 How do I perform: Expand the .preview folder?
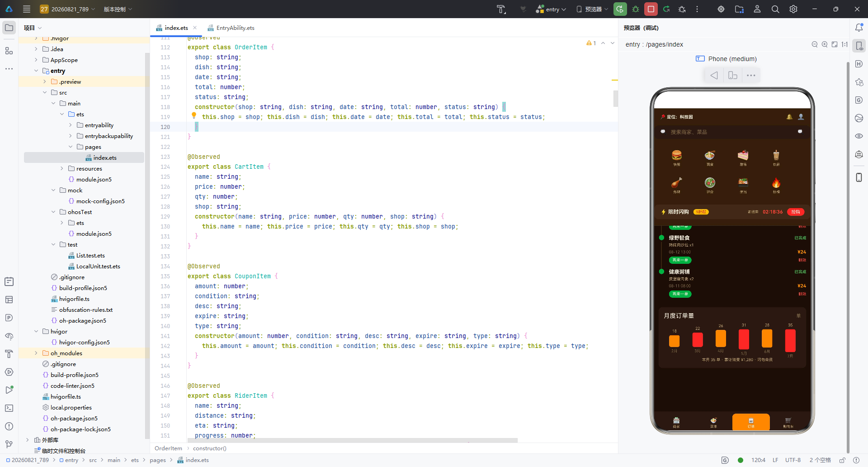tap(45, 81)
